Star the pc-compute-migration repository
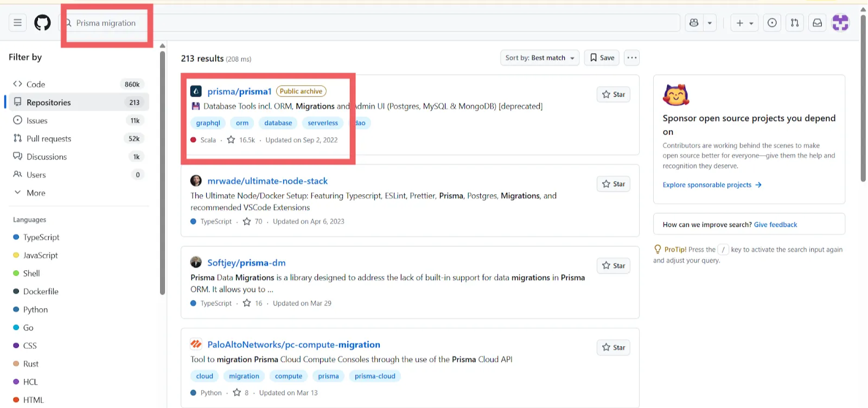This screenshot has width=868, height=408. [x=614, y=348]
